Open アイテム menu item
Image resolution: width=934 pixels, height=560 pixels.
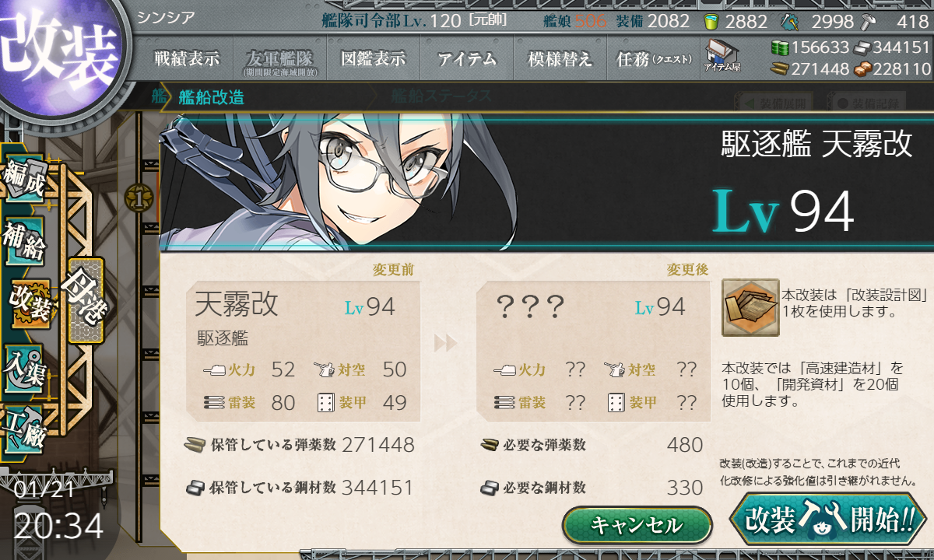(x=467, y=59)
